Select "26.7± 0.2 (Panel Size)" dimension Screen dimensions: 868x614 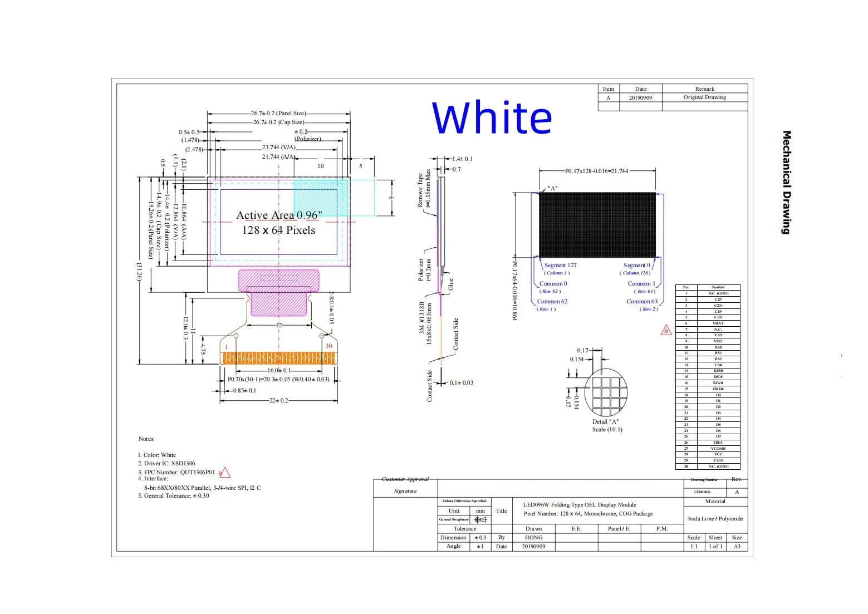pyautogui.click(x=278, y=113)
